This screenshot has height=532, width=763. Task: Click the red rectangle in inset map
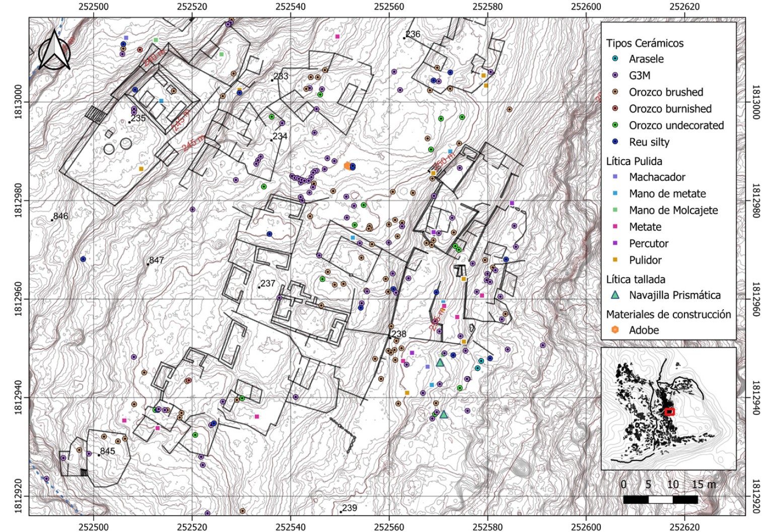[x=669, y=412]
